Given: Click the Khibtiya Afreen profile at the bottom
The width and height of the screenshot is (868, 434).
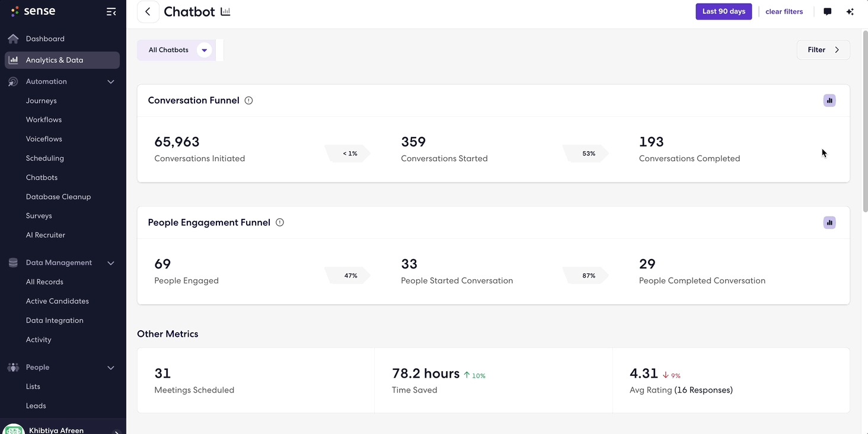Looking at the screenshot, I should [x=56, y=429].
